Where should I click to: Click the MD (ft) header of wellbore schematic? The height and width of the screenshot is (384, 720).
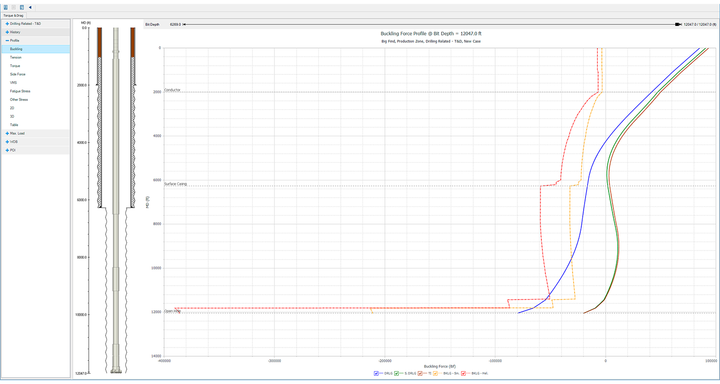pyautogui.click(x=85, y=23)
